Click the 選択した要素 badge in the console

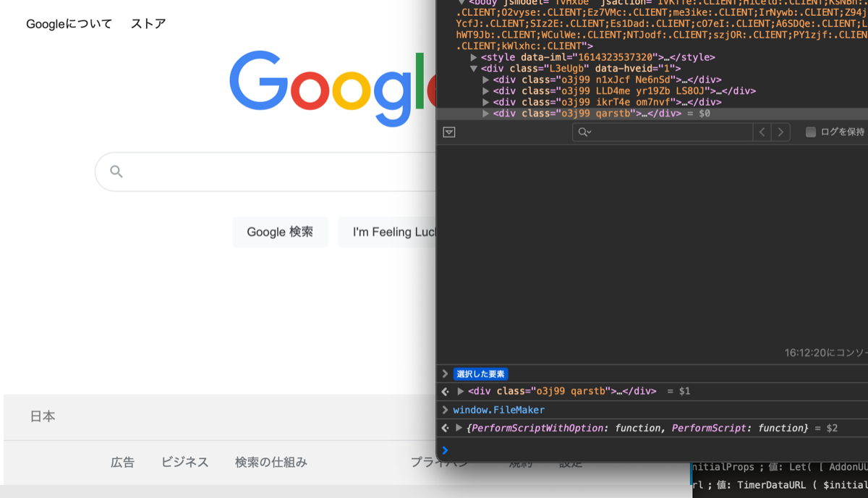[480, 374]
